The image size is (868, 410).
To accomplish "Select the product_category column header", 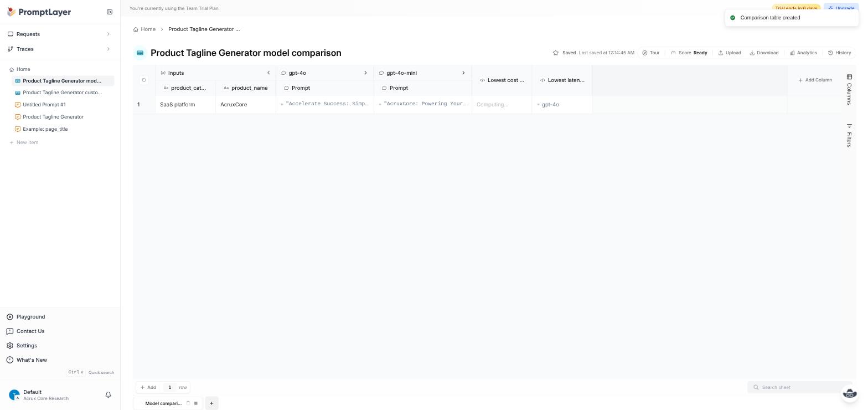I will coord(185,88).
